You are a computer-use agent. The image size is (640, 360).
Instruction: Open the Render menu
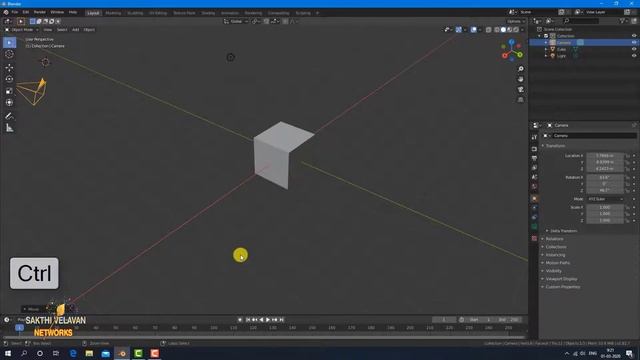click(40, 12)
